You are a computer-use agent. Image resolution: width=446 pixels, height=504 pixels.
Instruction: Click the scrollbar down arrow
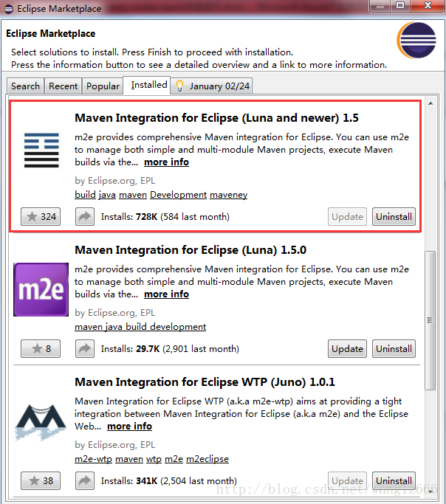click(x=430, y=491)
